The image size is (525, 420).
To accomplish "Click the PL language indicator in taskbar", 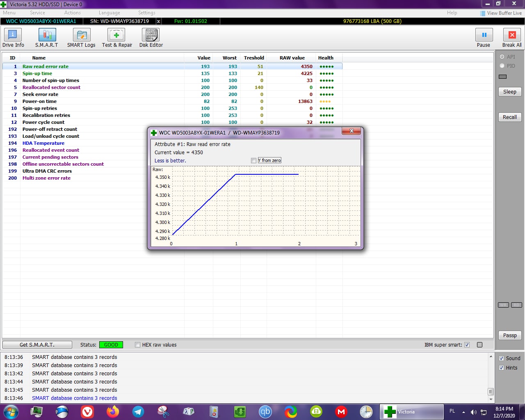I will coord(452,411).
